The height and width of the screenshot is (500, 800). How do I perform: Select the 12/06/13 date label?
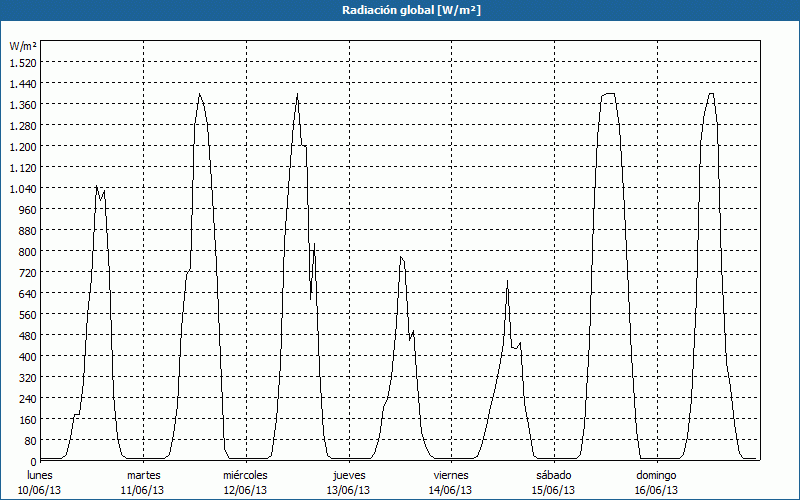[x=245, y=490]
